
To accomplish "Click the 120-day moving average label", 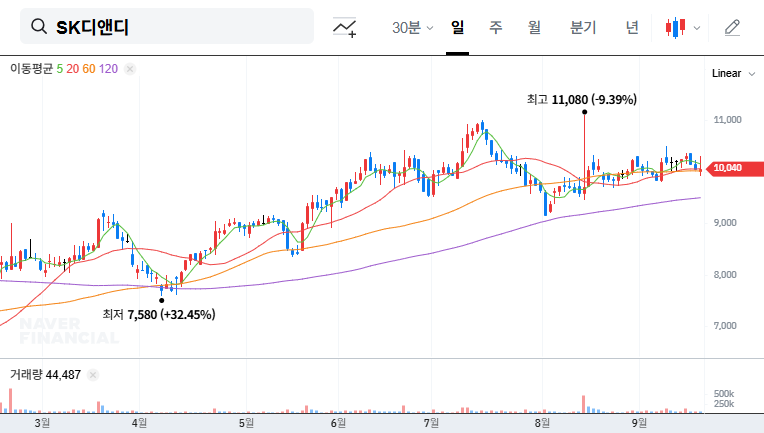I will tap(108, 69).
